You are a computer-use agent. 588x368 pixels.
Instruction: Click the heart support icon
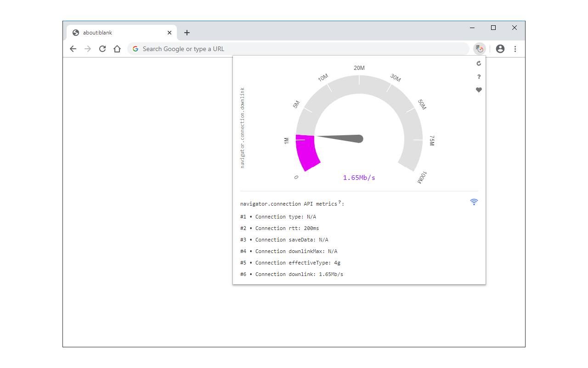coord(479,90)
